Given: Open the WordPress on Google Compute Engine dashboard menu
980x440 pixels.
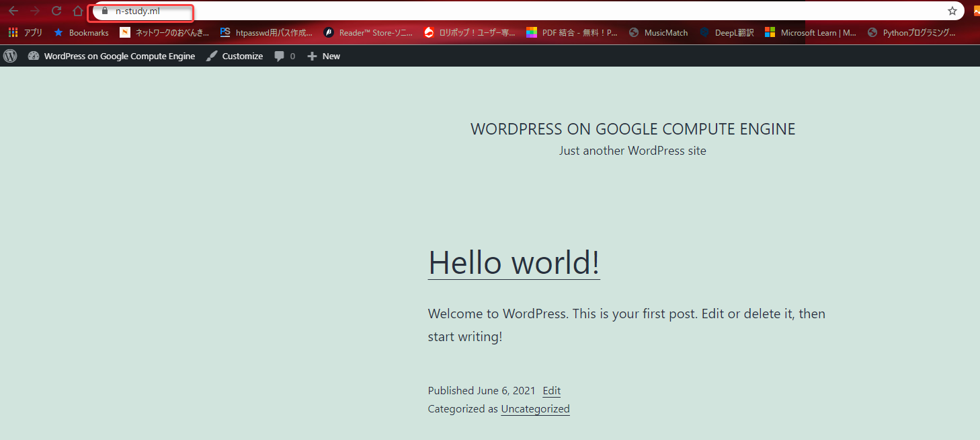Looking at the screenshot, I should coord(112,57).
